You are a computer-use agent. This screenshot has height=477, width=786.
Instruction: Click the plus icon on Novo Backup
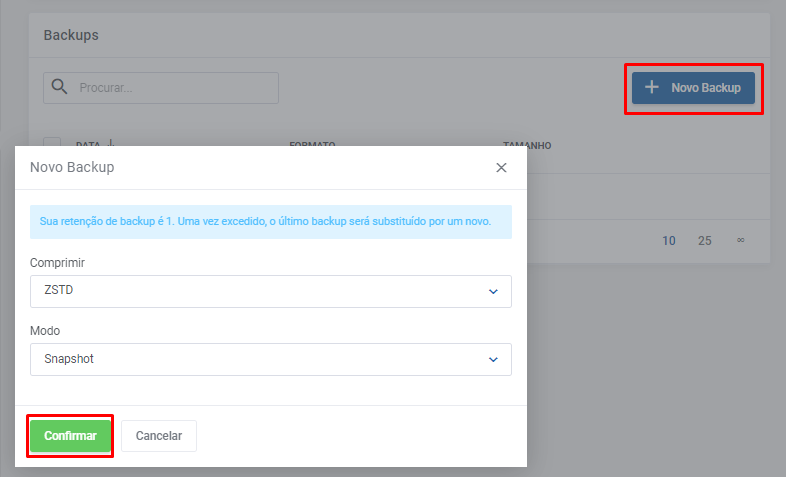652,88
